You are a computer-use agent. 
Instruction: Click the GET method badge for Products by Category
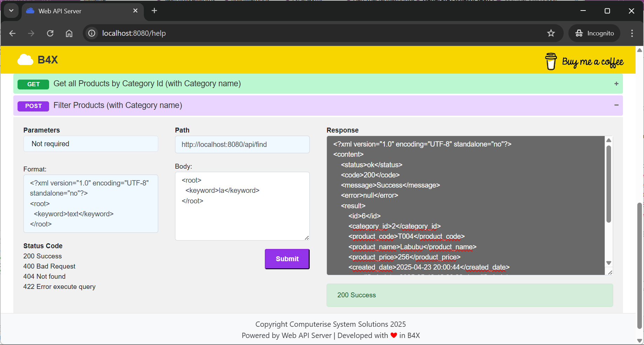tap(33, 84)
